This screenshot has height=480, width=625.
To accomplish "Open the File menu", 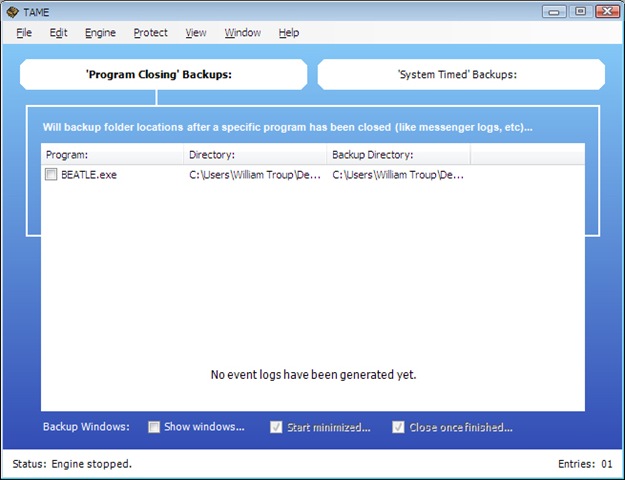I will point(24,33).
